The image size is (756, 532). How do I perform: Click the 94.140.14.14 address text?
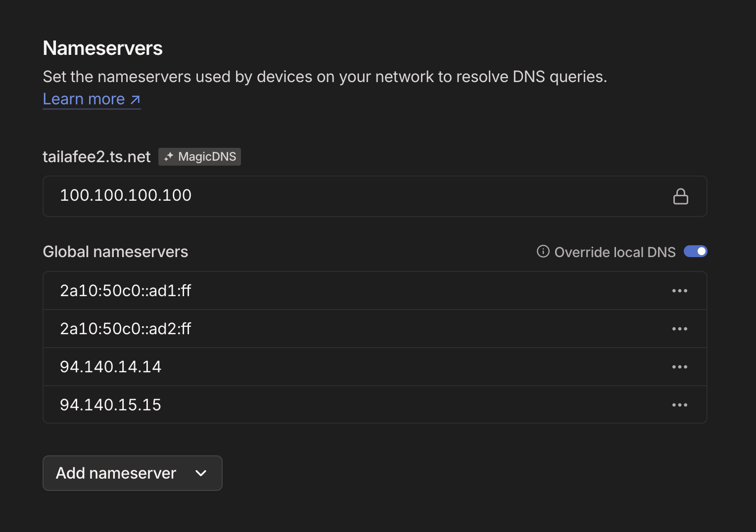111,367
